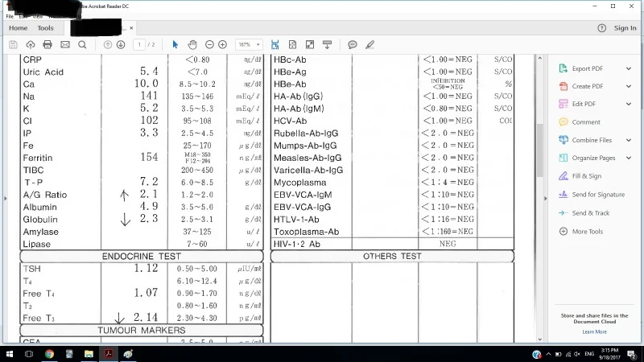Choose the Selection arrow tool
Image resolution: width=644 pixels, height=362 pixels.
(175, 45)
